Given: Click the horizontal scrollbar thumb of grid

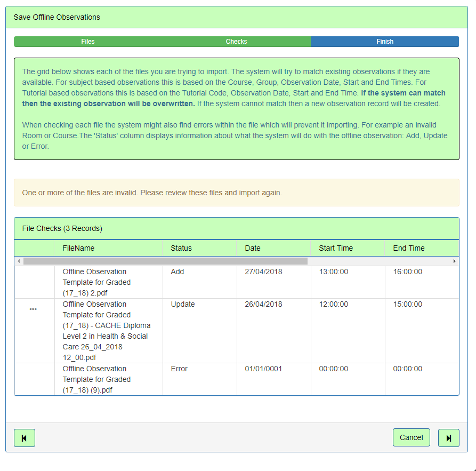Looking at the screenshot, I should point(165,261).
